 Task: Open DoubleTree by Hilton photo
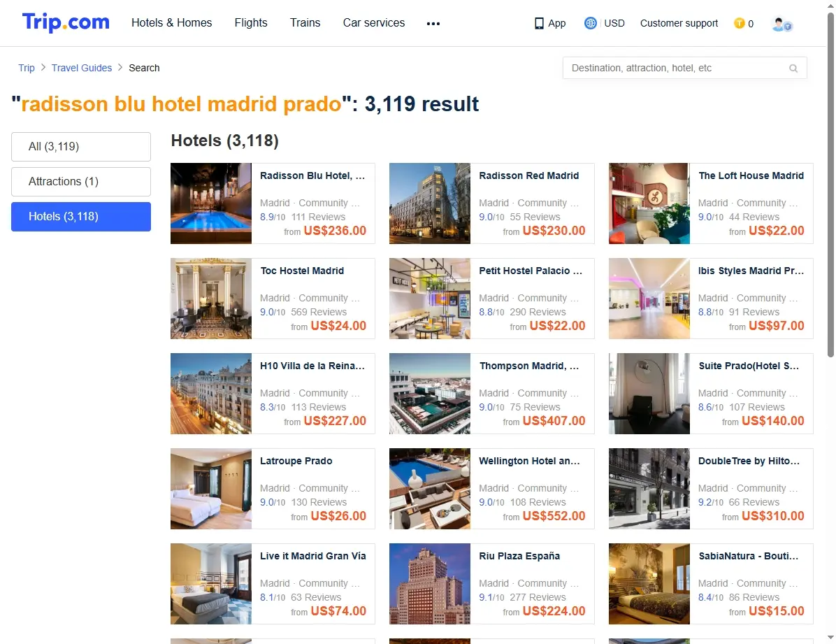pos(649,489)
